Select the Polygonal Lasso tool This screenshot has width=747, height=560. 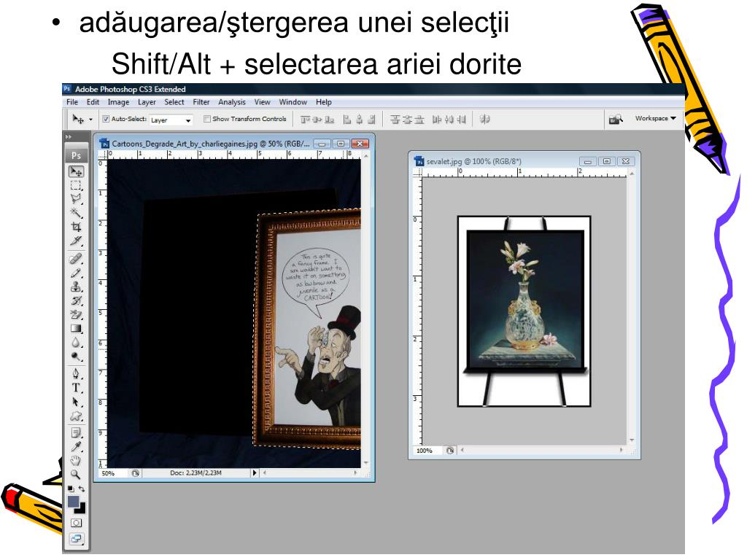click(76, 198)
